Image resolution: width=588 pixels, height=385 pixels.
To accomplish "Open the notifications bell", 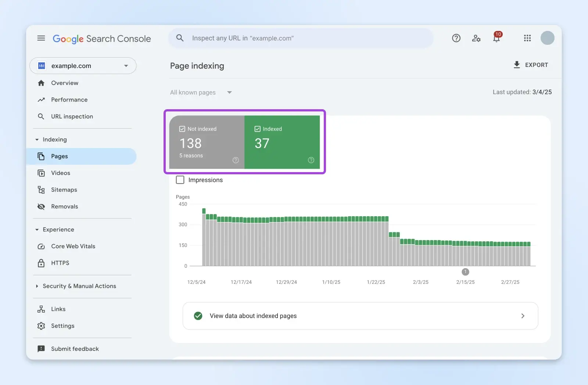I will (496, 38).
